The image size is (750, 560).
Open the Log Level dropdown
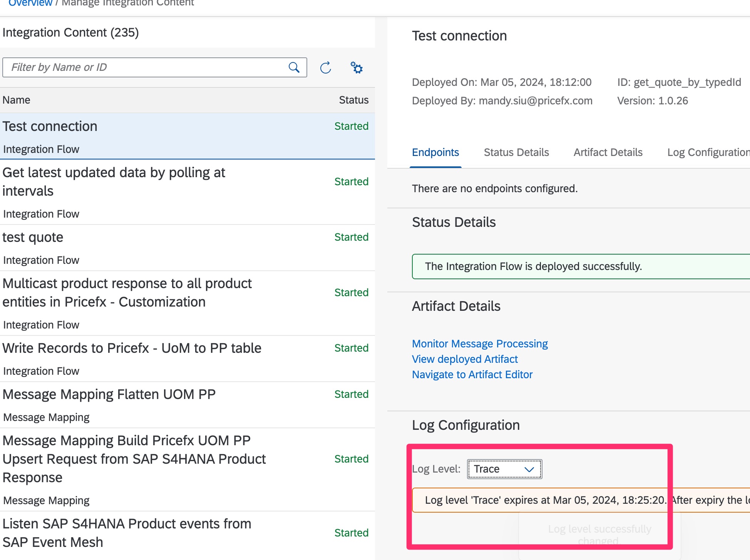pyautogui.click(x=504, y=469)
